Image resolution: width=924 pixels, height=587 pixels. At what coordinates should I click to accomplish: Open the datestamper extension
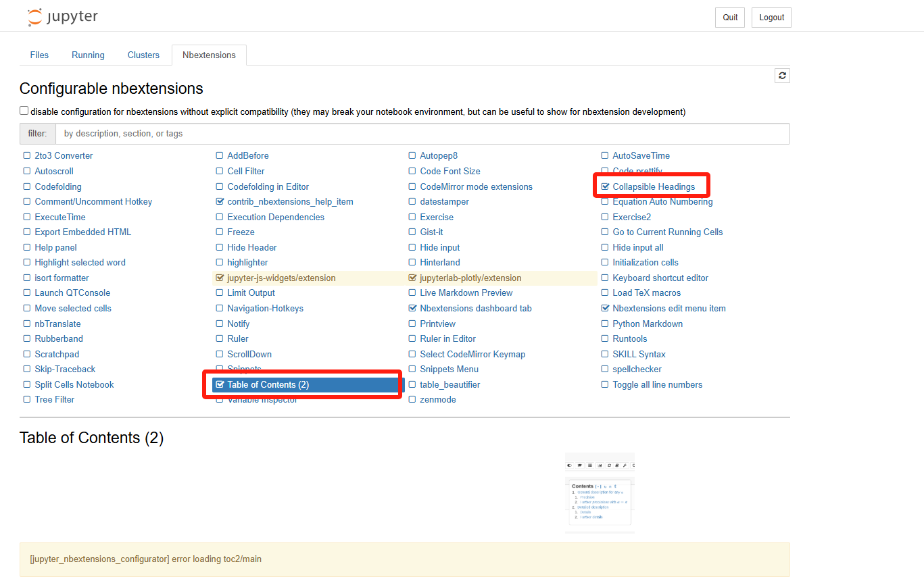click(444, 202)
